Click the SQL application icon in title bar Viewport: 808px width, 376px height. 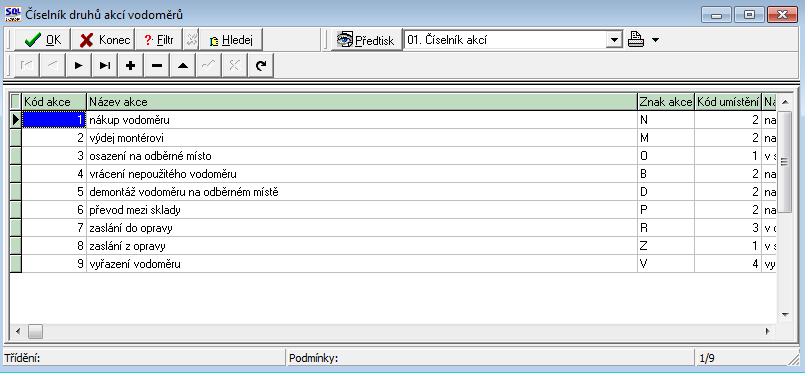(13, 13)
